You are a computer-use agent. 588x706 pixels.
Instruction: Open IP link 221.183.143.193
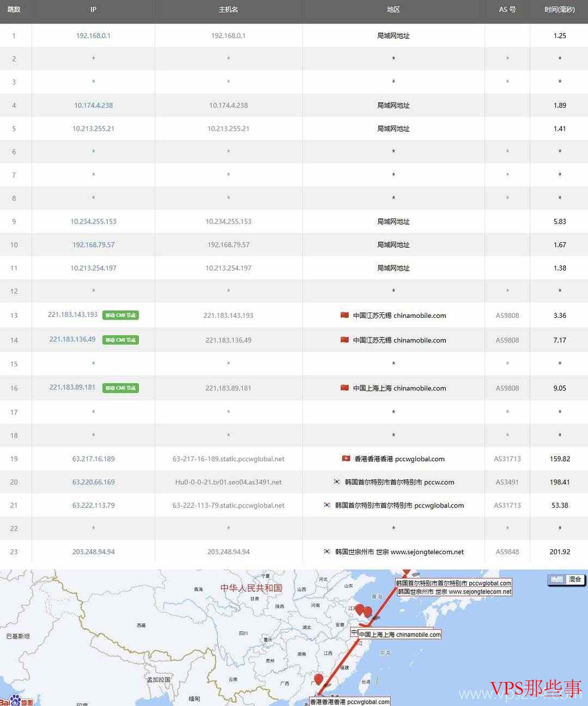73,315
